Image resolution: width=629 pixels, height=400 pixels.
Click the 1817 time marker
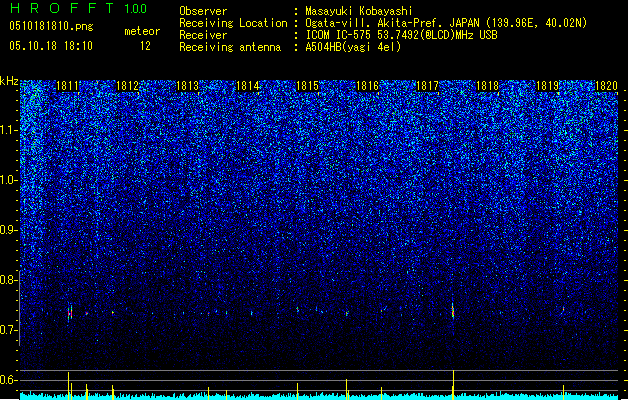click(x=427, y=86)
